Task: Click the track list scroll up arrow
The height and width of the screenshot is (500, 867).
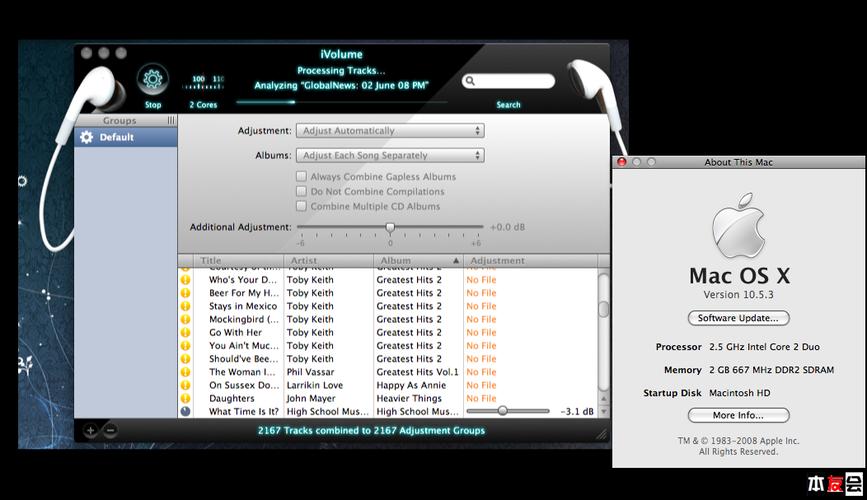Action: point(603,398)
